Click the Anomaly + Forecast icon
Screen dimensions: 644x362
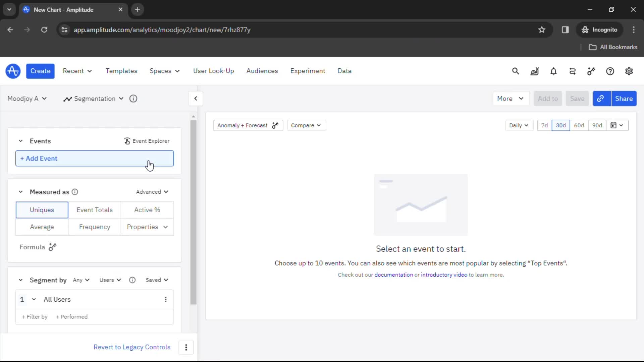(x=275, y=125)
